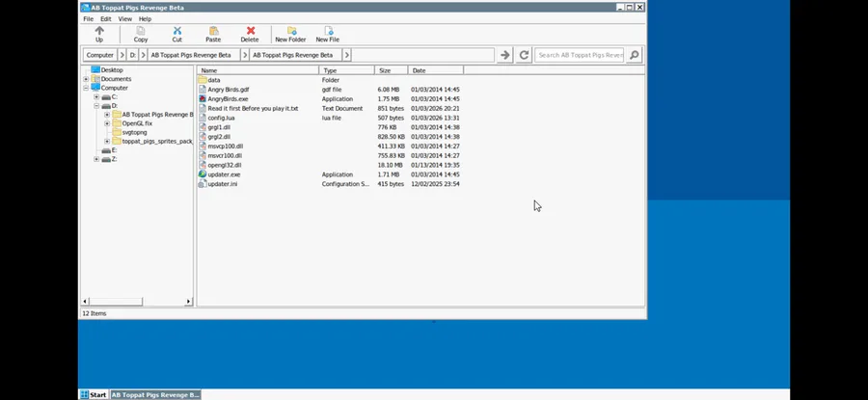Click the Up toolbar arrow icon
This screenshot has width=868, height=400.
pyautogui.click(x=99, y=31)
